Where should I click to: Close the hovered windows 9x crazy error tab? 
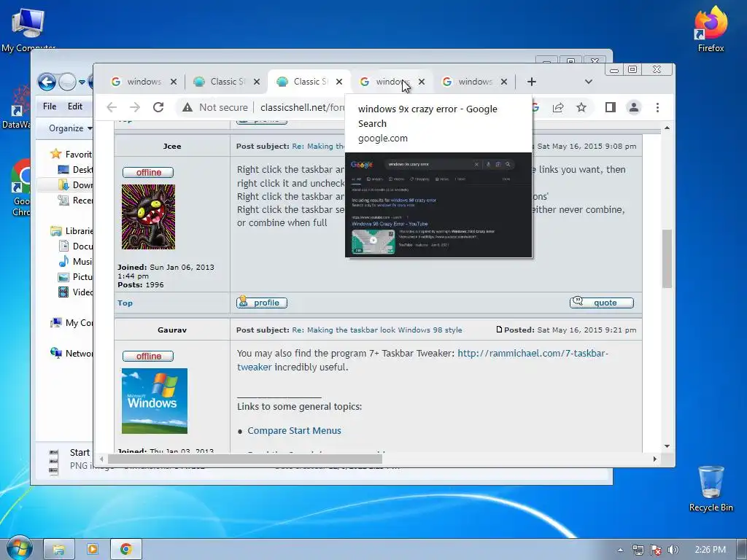[x=421, y=82]
